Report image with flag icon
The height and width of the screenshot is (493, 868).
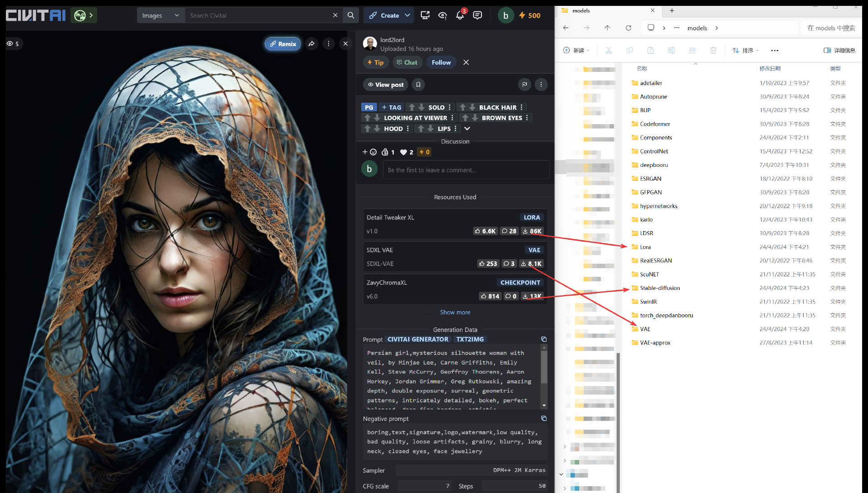click(524, 85)
